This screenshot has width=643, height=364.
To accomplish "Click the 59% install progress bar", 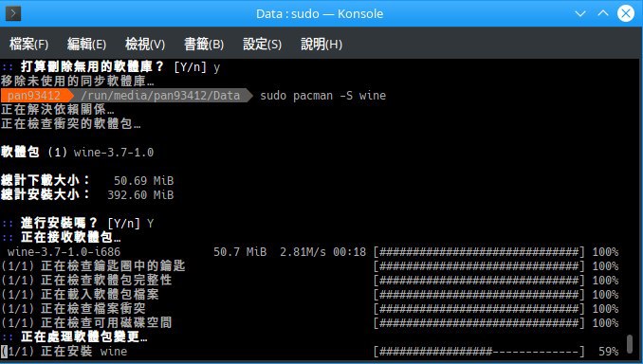I will click(x=479, y=352).
